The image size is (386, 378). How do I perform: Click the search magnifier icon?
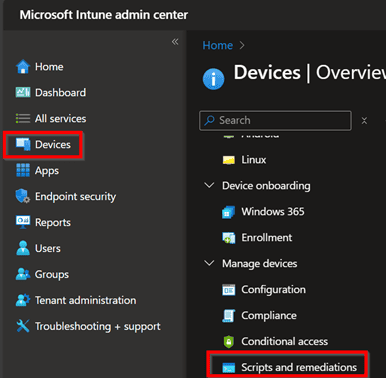209,120
